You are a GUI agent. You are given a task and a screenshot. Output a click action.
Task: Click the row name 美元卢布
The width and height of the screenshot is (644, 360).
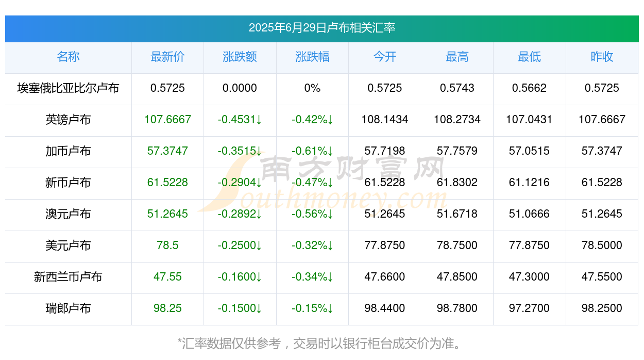coord(68,246)
